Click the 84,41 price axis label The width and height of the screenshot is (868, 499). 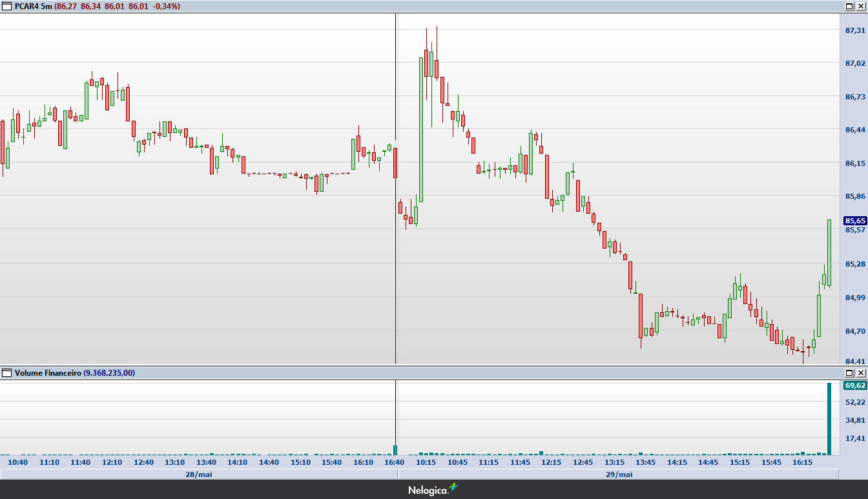tap(854, 361)
